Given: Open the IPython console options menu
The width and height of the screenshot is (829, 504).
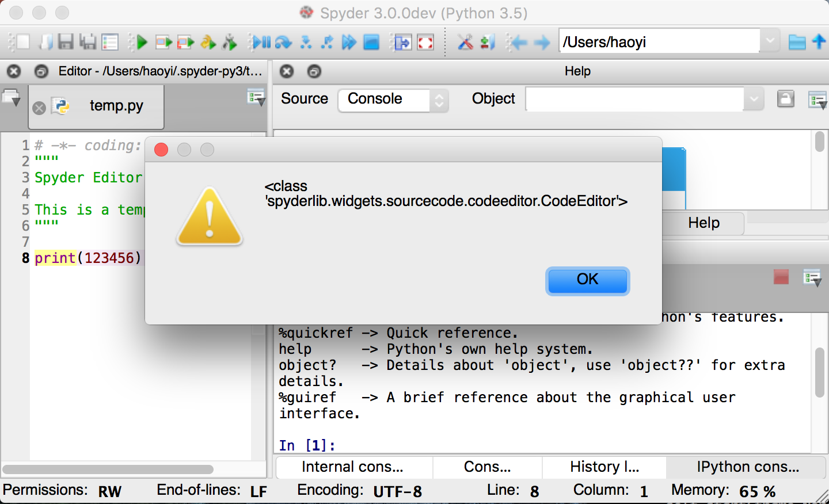Looking at the screenshot, I should tap(812, 278).
